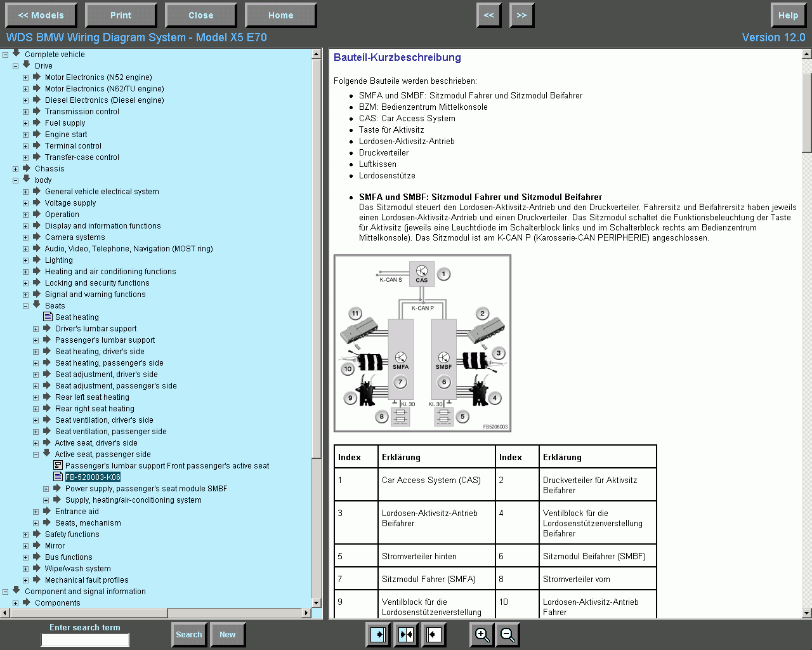812x650 pixels.
Task: Navigate forward using the >> button
Action: tap(521, 15)
